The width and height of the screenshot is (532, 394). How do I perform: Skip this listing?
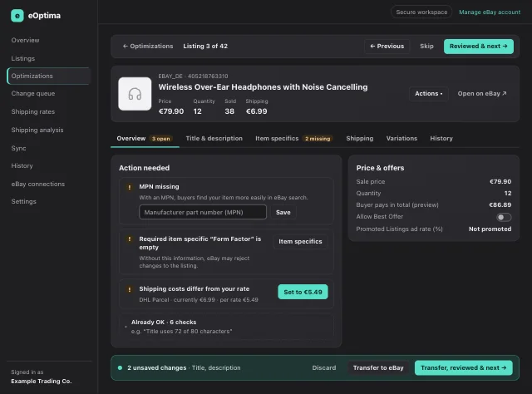(426, 47)
